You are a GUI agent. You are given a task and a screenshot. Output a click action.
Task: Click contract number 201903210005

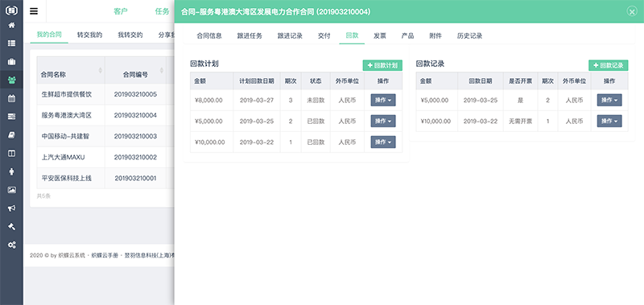click(x=135, y=94)
